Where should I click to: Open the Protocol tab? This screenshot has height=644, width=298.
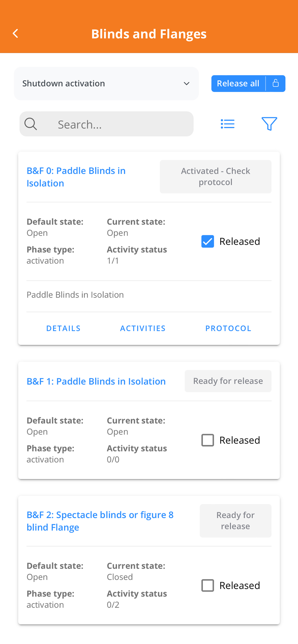click(x=228, y=328)
